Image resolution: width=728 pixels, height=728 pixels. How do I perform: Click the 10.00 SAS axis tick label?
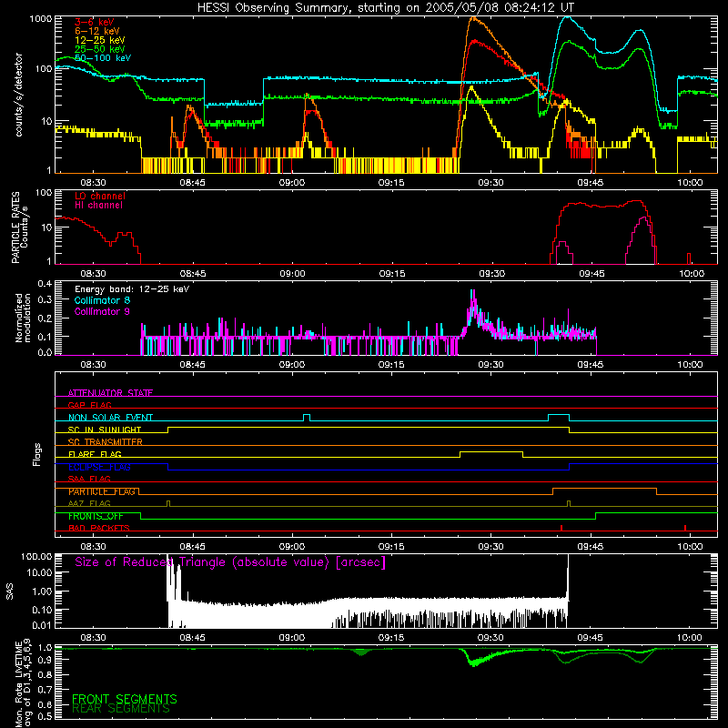tap(39, 572)
